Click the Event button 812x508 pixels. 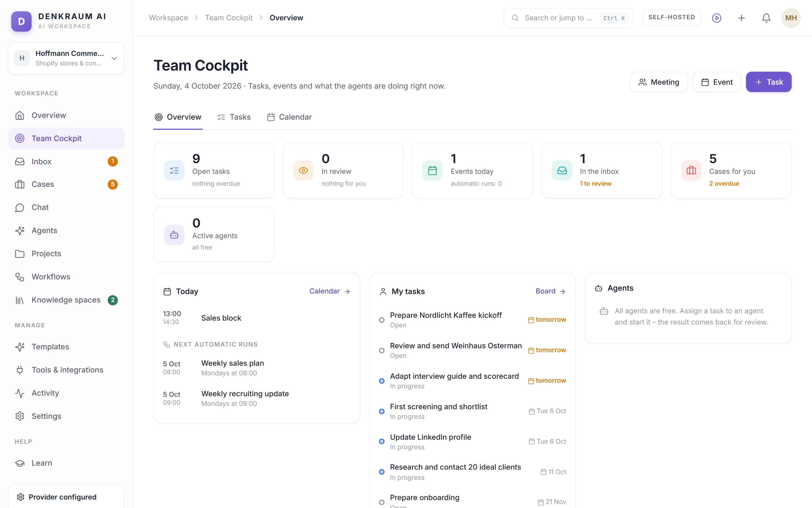point(717,82)
